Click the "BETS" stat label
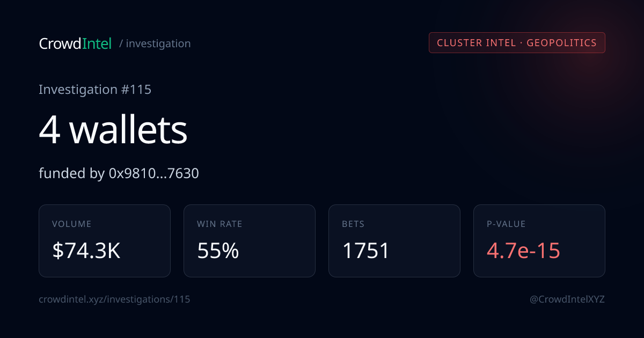 353,224
